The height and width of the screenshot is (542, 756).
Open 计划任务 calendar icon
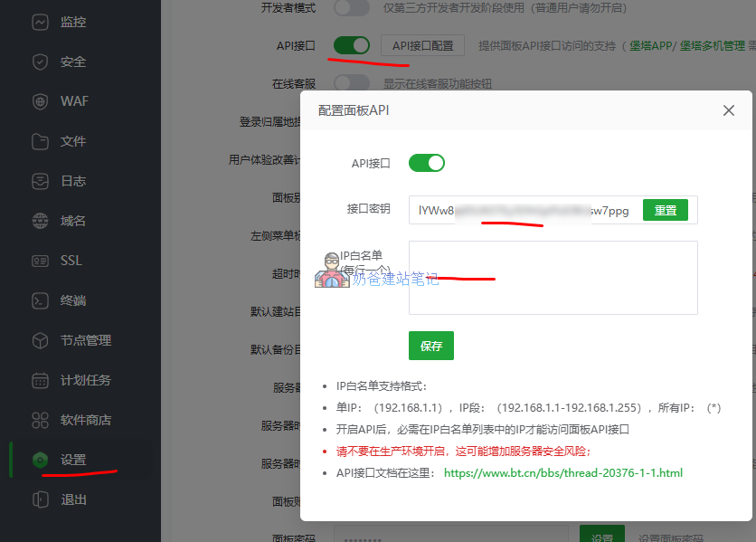[40, 380]
